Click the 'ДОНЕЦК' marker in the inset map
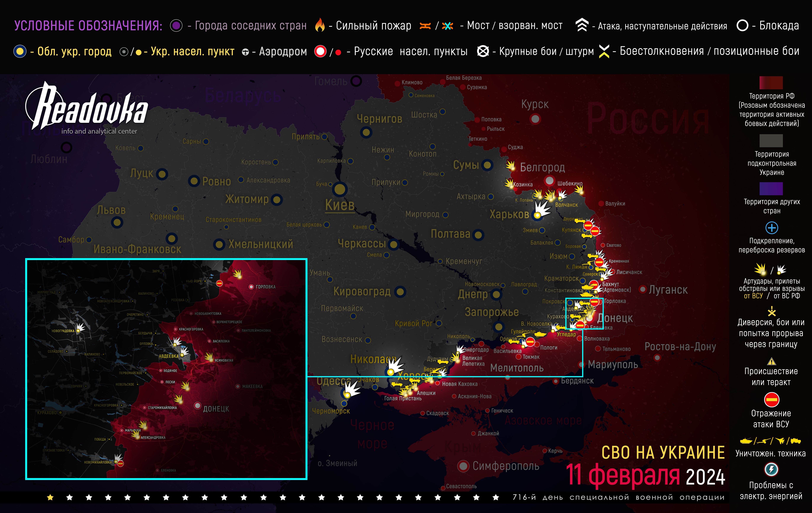Screen dimensions: 812x513 click(x=198, y=406)
